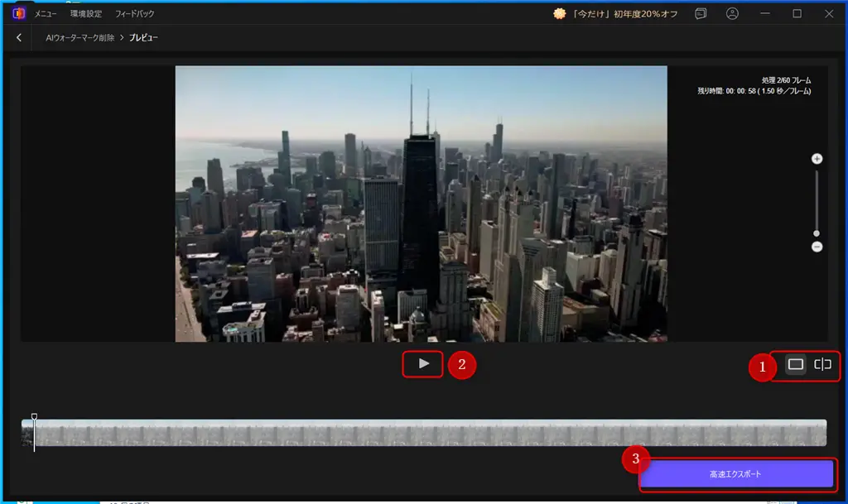The image size is (848, 504).
Task: Click the app logo icon in title bar
Action: 18,13
